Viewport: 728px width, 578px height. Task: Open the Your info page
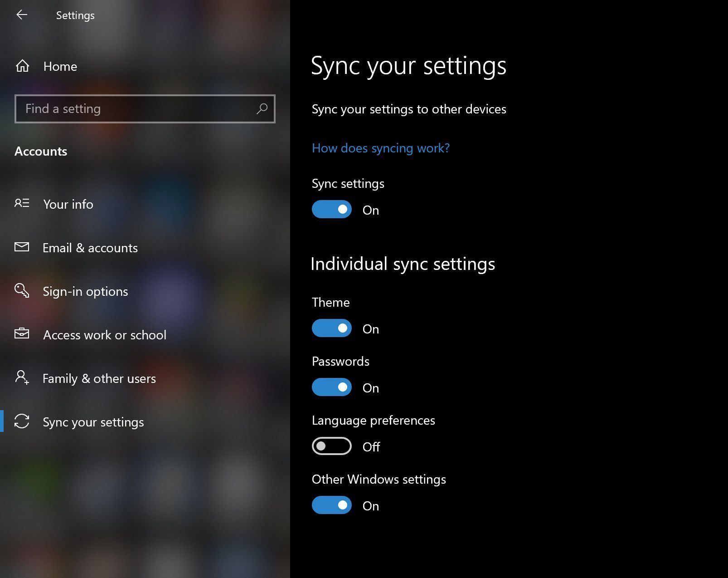[x=68, y=204]
